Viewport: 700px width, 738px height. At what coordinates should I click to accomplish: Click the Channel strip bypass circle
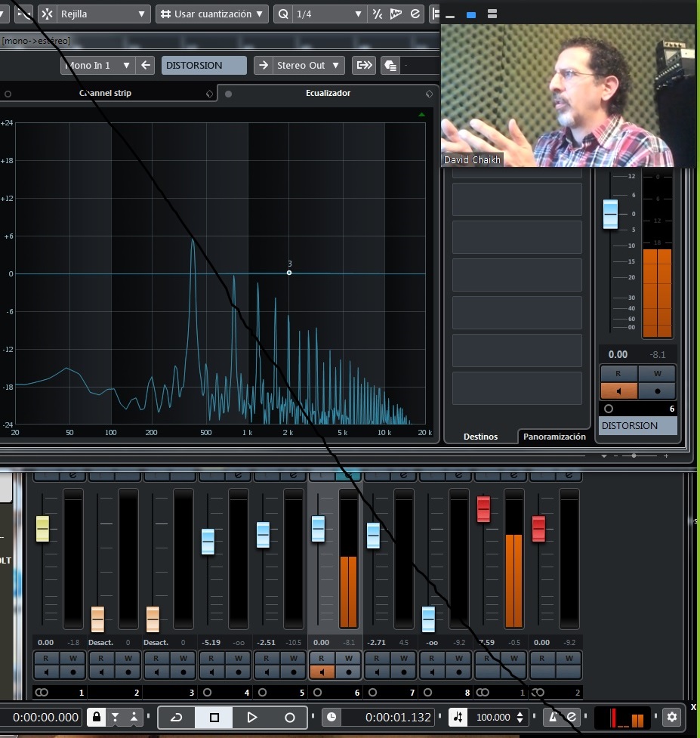[8, 94]
